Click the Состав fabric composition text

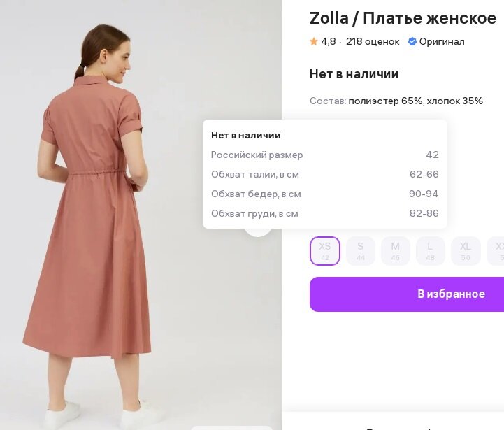[x=396, y=101]
